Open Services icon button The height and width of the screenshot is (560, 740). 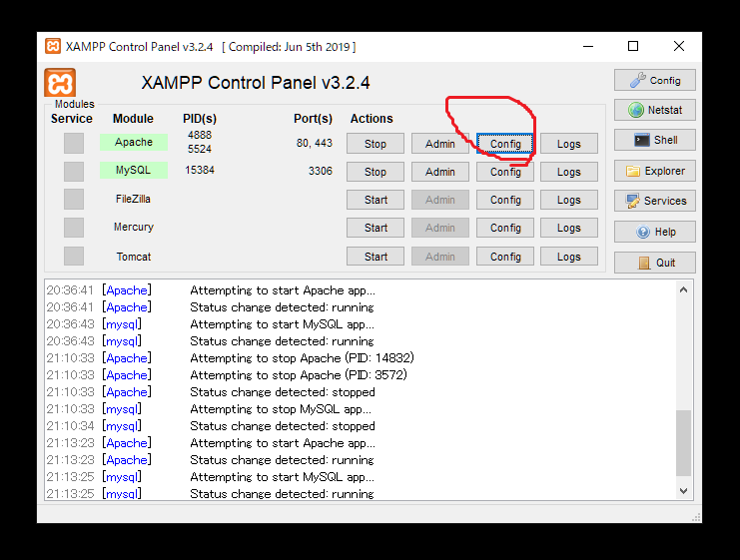(654, 201)
